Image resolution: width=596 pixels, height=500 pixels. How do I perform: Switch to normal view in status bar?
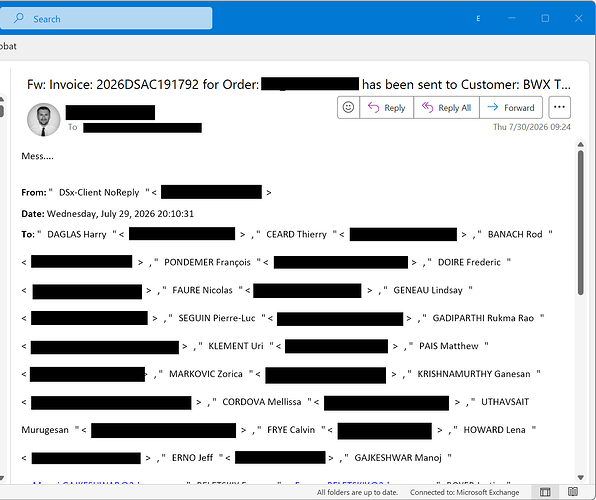pyautogui.click(x=545, y=492)
